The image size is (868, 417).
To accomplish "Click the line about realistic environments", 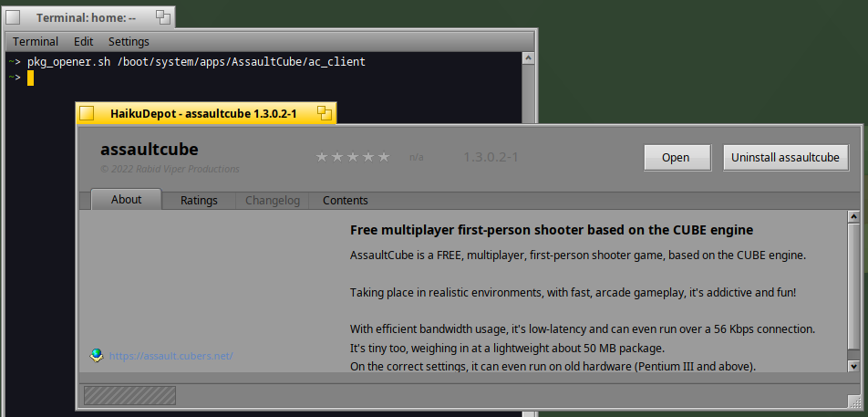I will (573, 292).
